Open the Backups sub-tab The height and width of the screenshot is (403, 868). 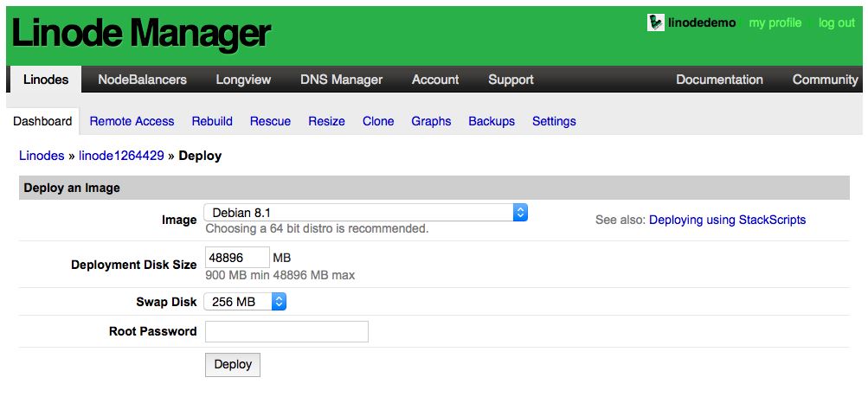tap(492, 121)
